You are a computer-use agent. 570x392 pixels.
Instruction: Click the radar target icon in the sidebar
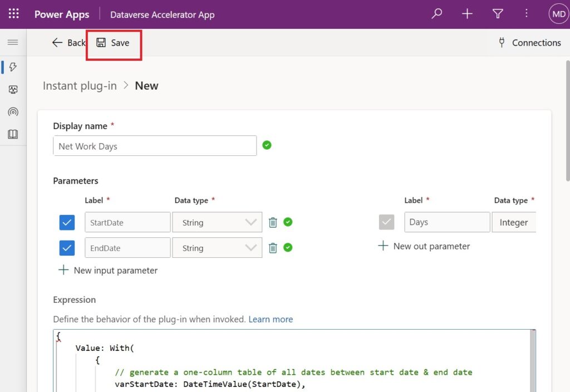pos(13,111)
